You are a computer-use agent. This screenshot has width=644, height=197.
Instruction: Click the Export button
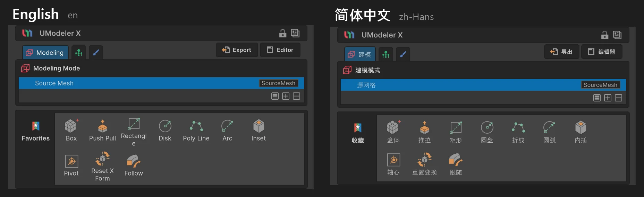237,50
